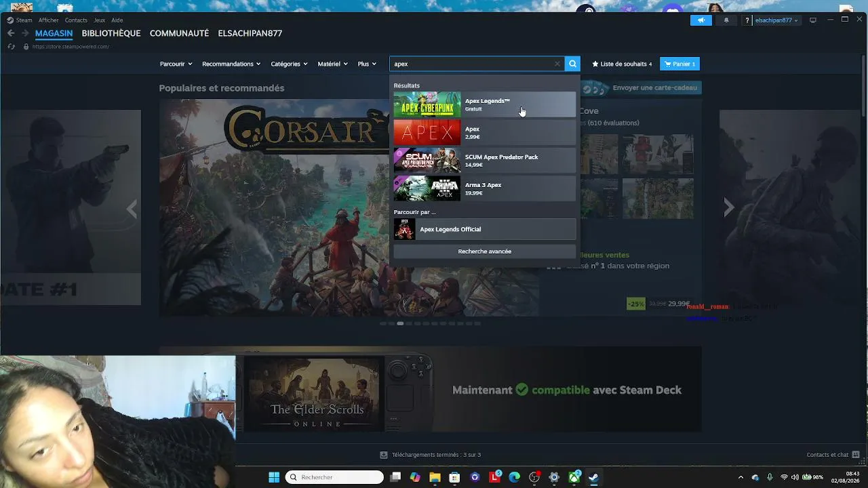The width and height of the screenshot is (868, 488).
Task: Open Apex Legends Official browse entry
Action: click(485, 229)
